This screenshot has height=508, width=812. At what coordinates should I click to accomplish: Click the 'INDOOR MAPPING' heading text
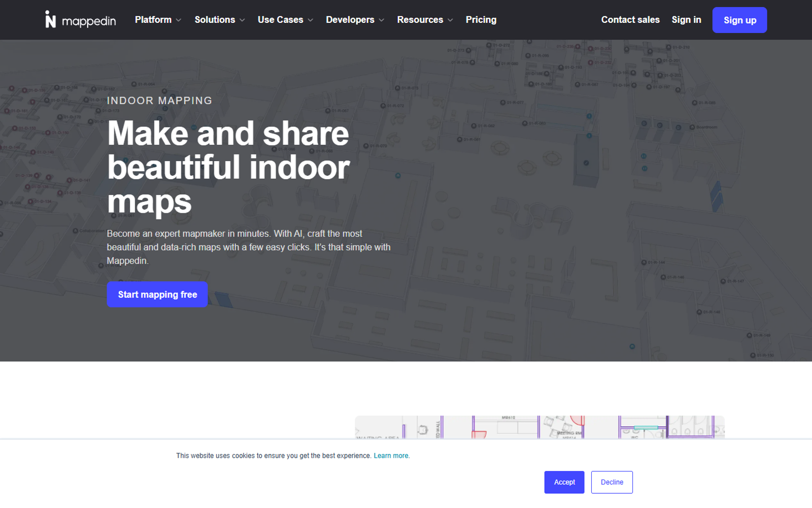[159, 101]
